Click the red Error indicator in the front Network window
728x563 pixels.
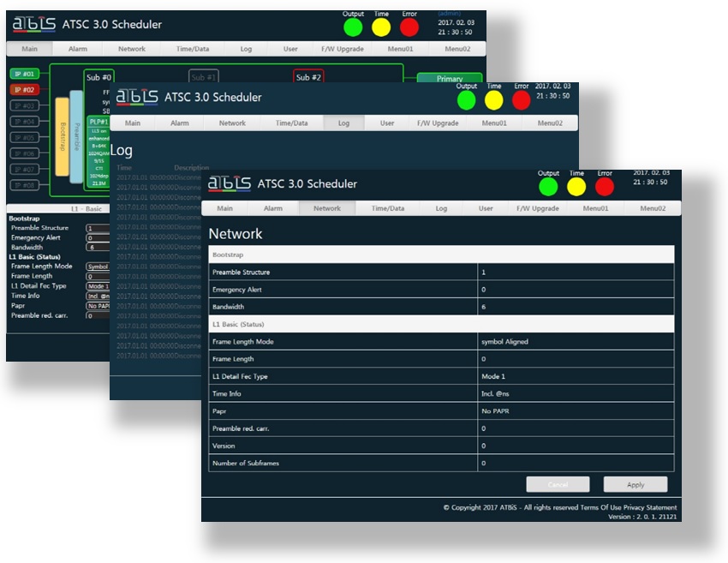[x=604, y=186]
